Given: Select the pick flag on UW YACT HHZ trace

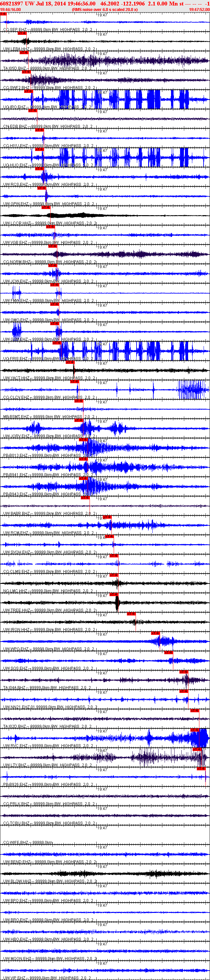Looking at the screenshot, I should 70,362.
